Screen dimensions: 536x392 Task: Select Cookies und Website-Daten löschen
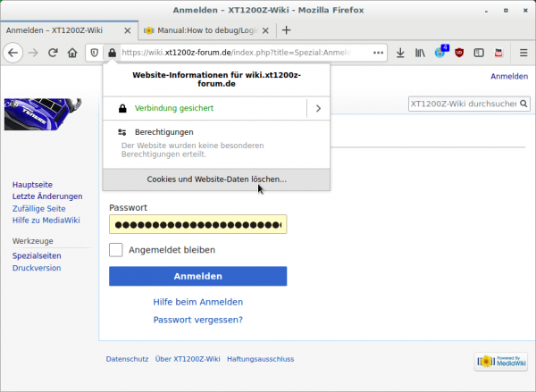click(x=216, y=179)
